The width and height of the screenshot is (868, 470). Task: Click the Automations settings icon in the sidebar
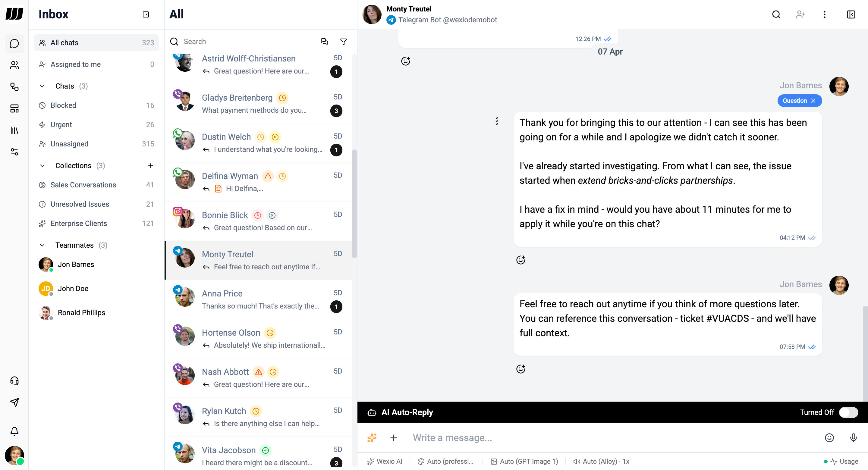14,152
